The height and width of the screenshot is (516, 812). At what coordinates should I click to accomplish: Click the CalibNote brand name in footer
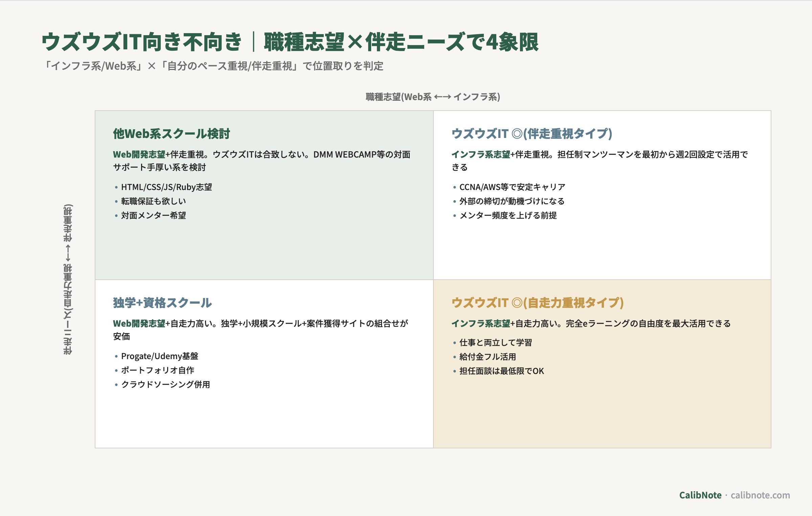(700, 495)
